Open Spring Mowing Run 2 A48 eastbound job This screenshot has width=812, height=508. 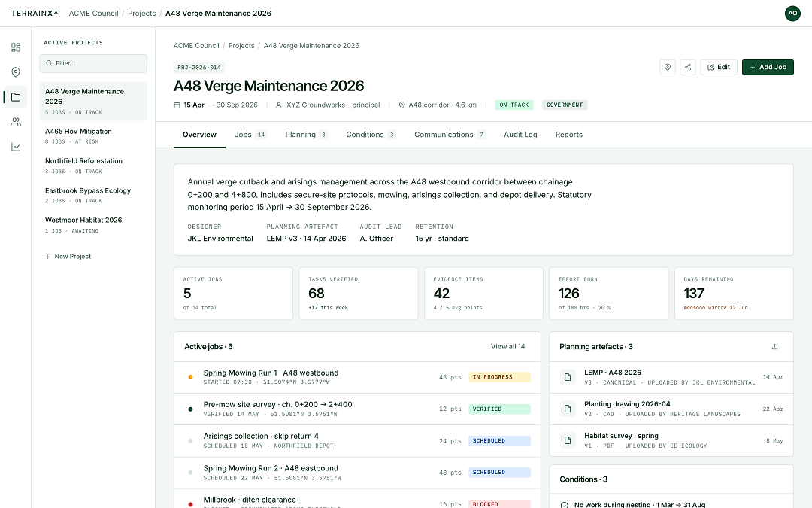point(357,473)
